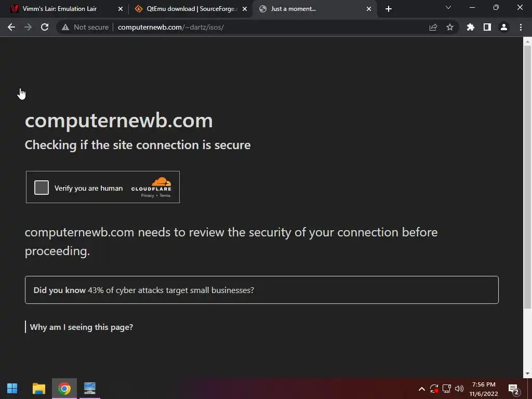
Task: Click Checking if the site connection is secure
Action: click(138, 145)
